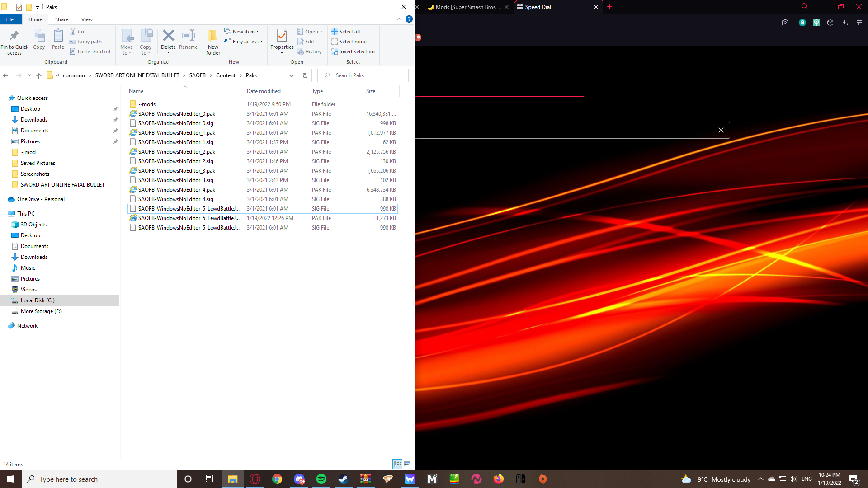Select SAOFB-WindowsNoEditor_0.pak file
Viewport: 868px width, 488px height.
[262, 114]
